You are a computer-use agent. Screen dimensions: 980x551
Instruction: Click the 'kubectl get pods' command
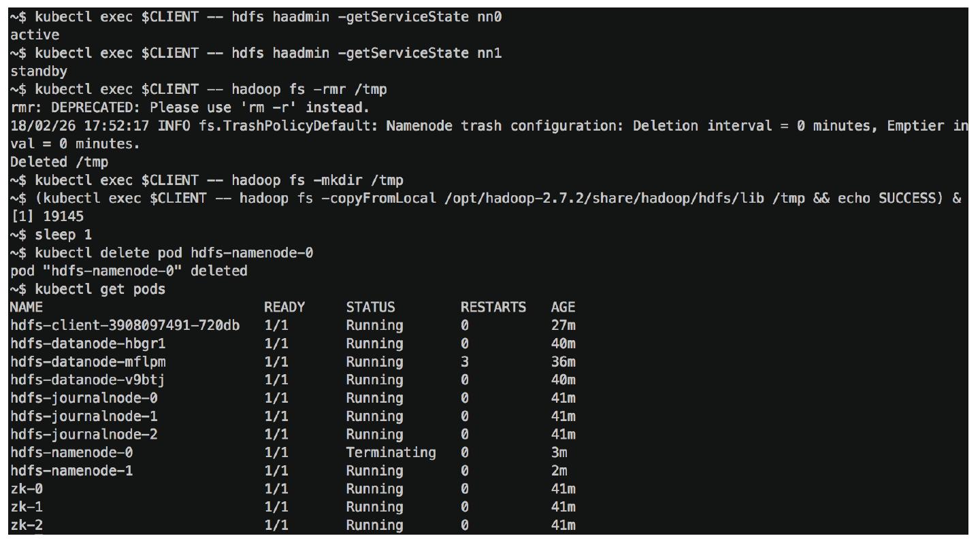(x=100, y=289)
